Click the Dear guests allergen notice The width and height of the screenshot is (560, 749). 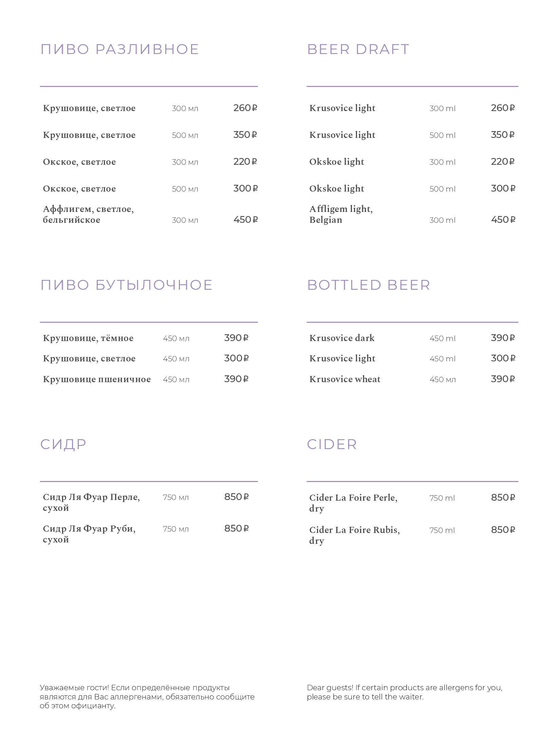405,692
